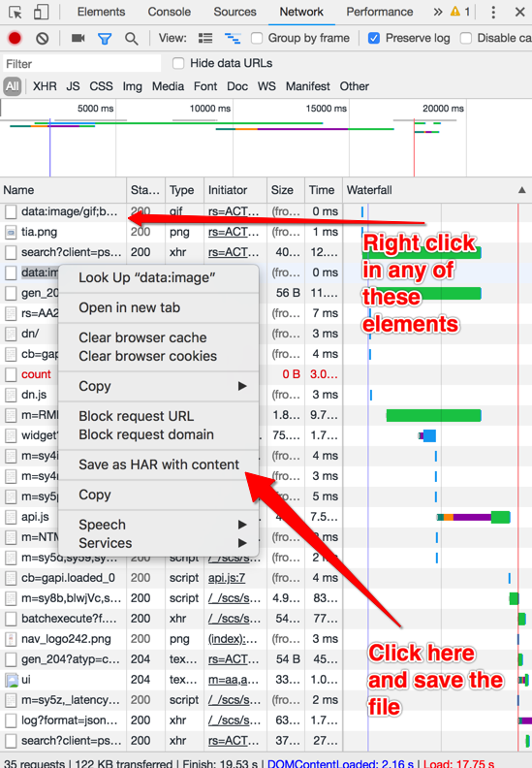
Task: Enable the Disable cache checkbox
Action: pyautogui.click(x=466, y=38)
